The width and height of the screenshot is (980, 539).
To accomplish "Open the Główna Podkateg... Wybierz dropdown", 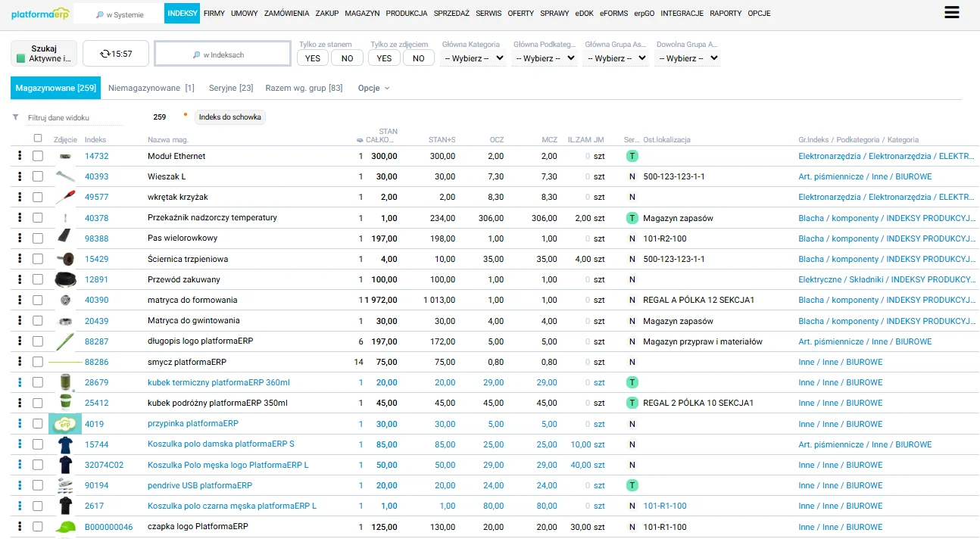I will point(545,58).
